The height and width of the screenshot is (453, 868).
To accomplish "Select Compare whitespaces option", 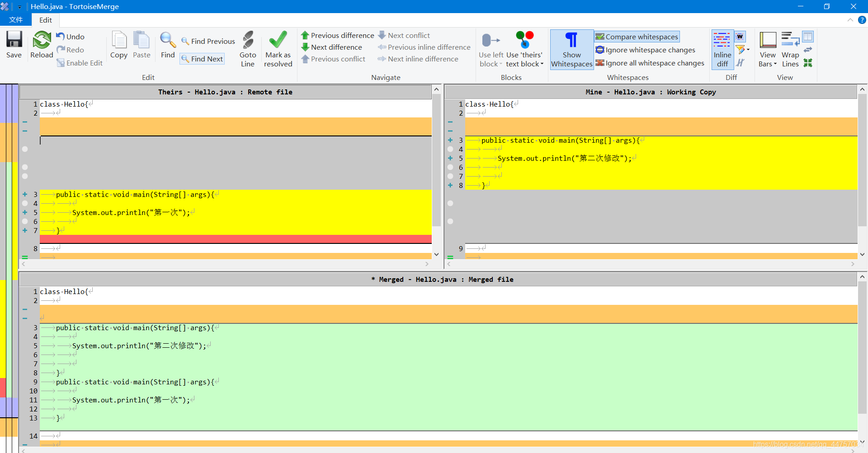I will coord(637,37).
